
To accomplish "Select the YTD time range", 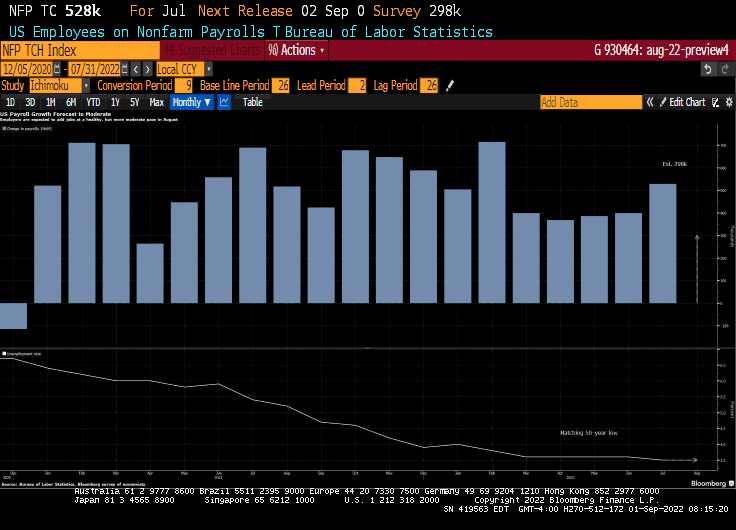I will click(93, 102).
